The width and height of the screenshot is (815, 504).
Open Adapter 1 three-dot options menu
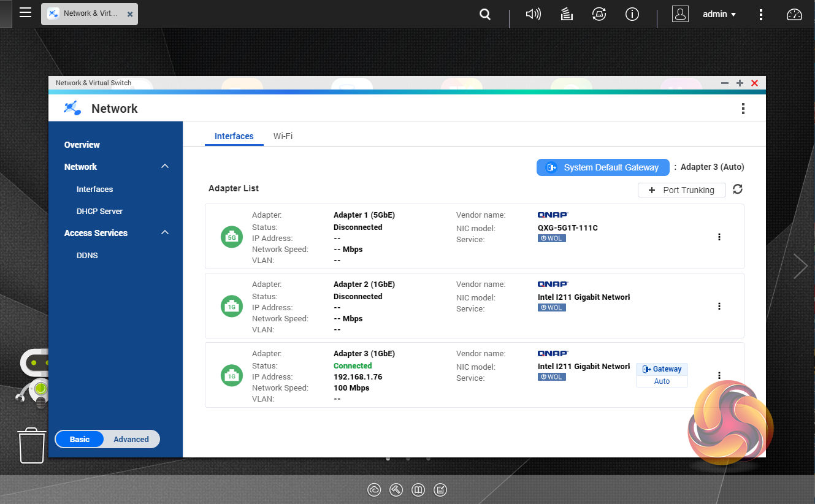[x=719, y=237]
